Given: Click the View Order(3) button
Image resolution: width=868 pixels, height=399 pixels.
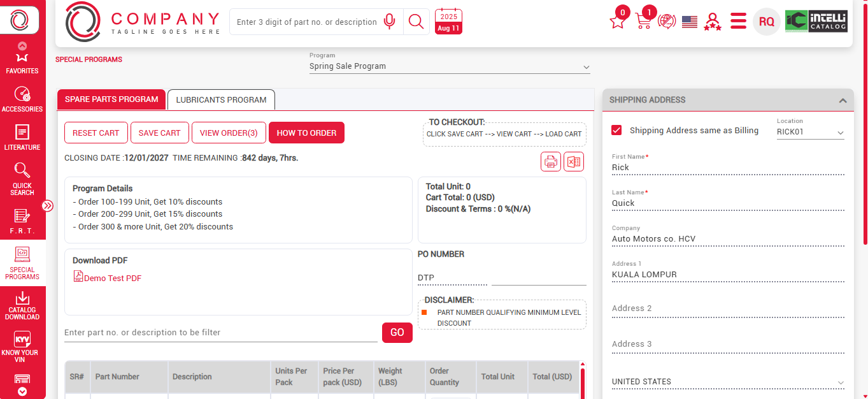Looking at the screenshot, I should (229, 133).
